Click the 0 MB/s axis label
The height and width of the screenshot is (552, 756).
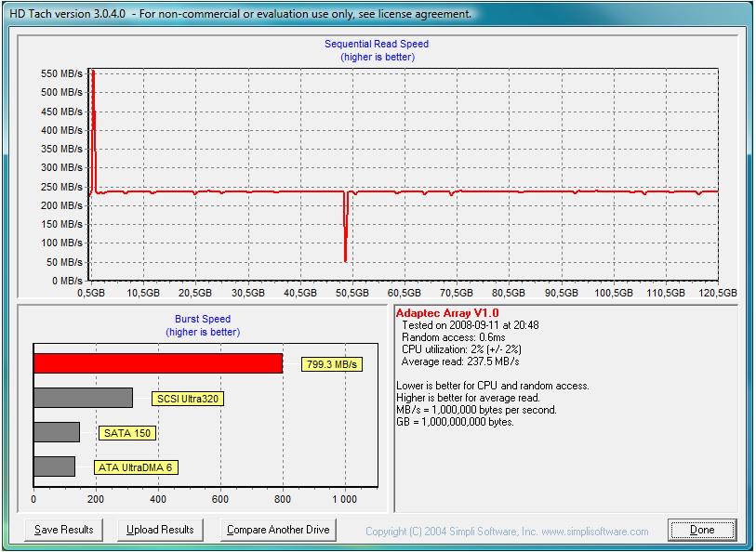tap(67, 281)
